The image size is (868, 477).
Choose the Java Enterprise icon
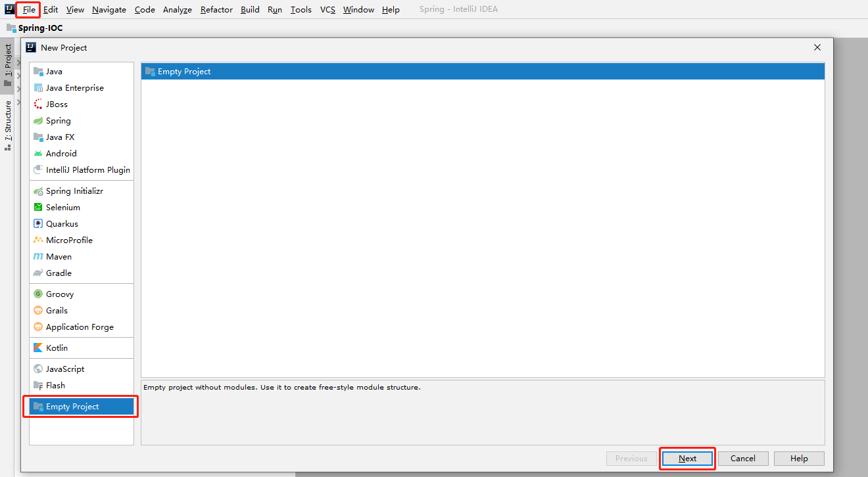(x=38, y=87)
